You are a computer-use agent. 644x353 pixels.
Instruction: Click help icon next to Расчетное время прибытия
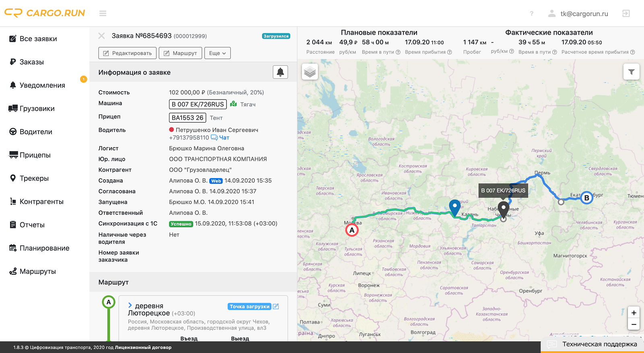(x=632, y=52)
